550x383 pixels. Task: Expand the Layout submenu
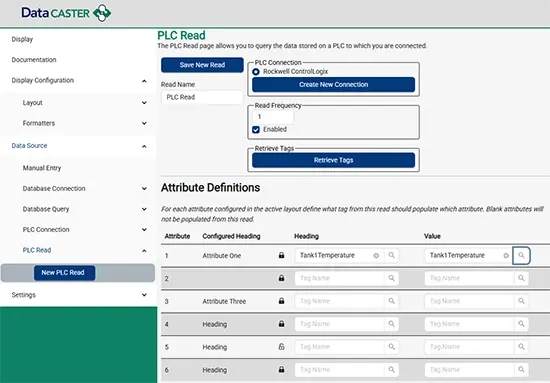tap(144, 103)
